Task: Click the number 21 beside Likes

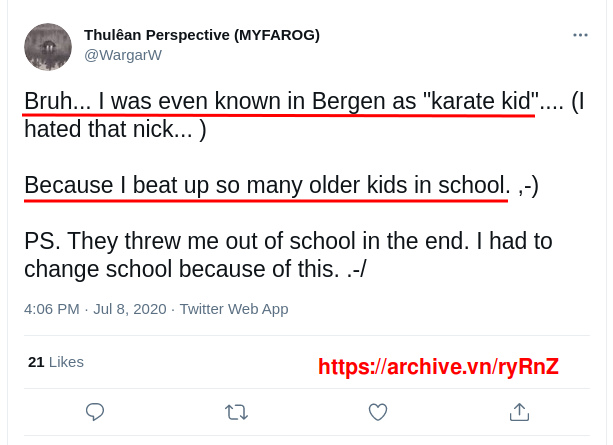Action: (36, 362)
